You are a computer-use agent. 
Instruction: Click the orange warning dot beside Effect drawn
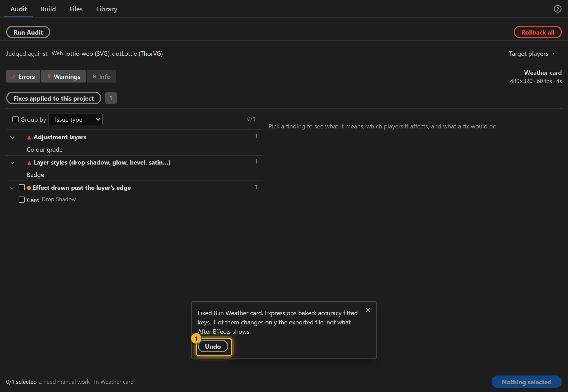point(29,188)
